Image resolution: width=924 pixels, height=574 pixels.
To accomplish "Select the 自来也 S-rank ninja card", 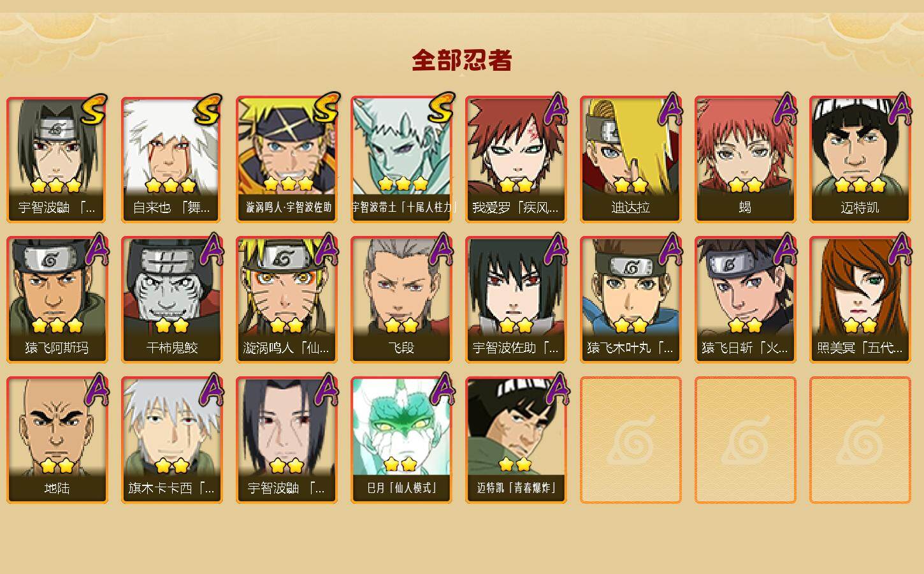I will (x=171, y=159).
